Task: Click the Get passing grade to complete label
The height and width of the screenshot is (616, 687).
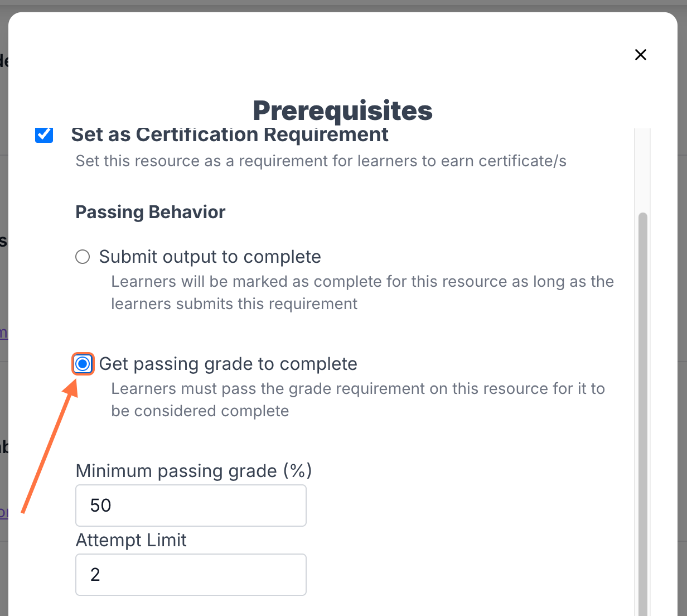Action: coord(228,364)
